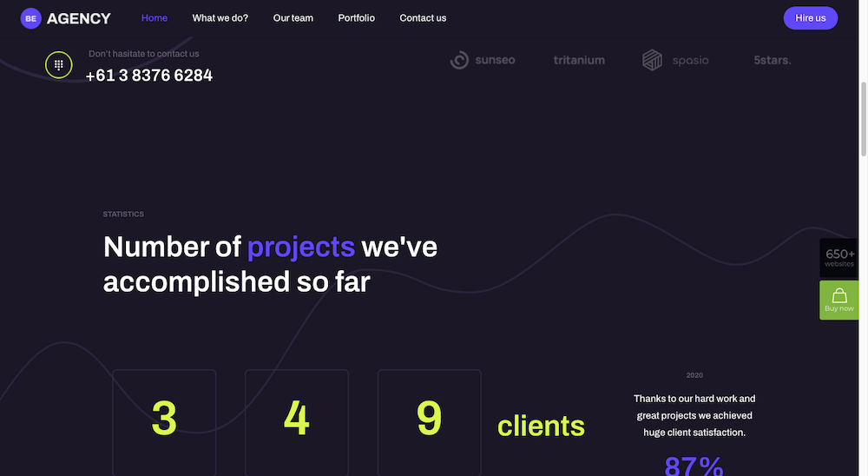
Task: Open the Portfolio menu item
Action: (x=357, y=18)
